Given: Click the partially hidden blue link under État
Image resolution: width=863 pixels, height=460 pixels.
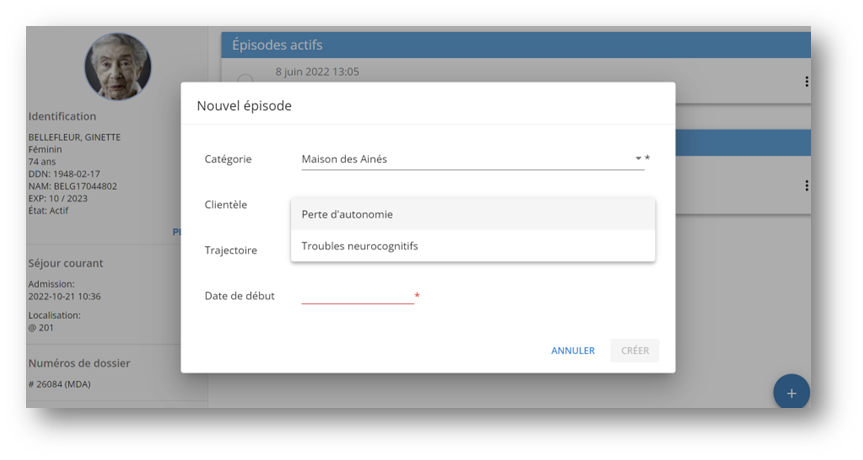Looking at the screenshot, I should [x=176, y=231].
